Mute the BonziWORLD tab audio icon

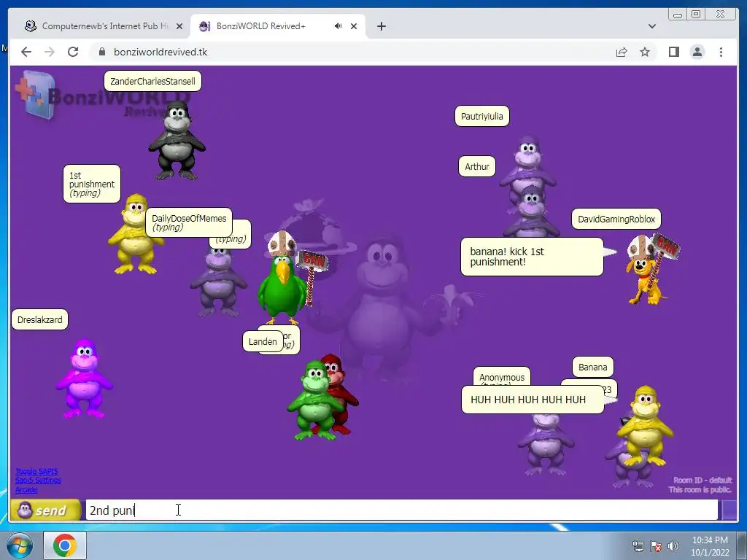338,26
